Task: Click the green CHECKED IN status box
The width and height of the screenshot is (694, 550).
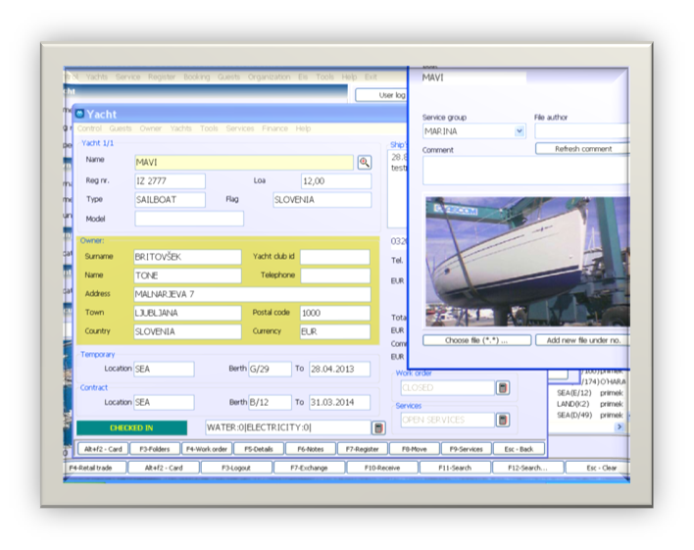Action: pyautogui.click(x=131, y=427)
